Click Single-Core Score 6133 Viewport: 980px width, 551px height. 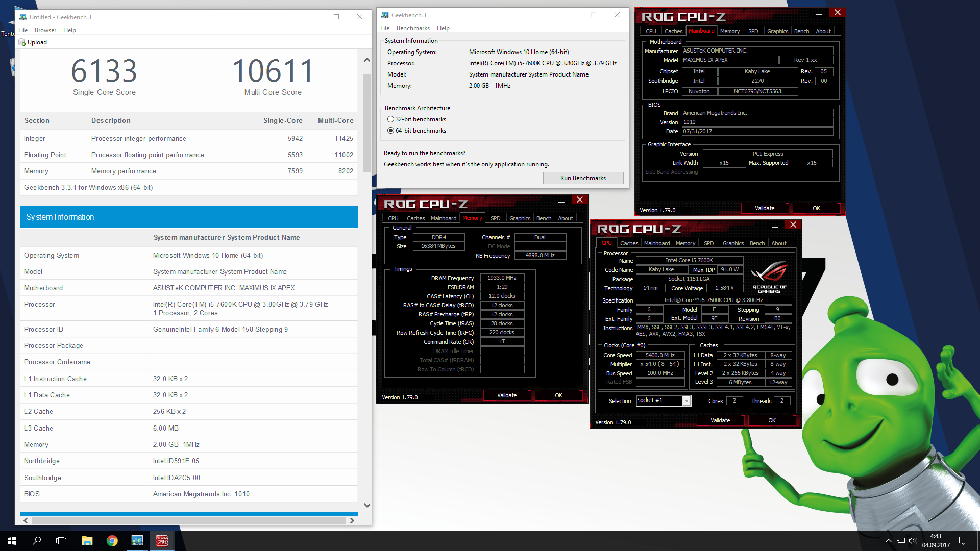pos(104,70)
